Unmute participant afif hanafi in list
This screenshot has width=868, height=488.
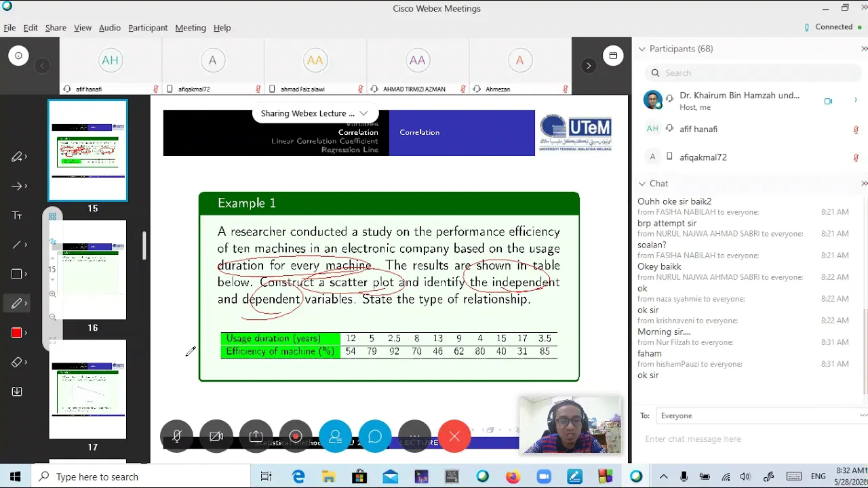tap(856, 129)
